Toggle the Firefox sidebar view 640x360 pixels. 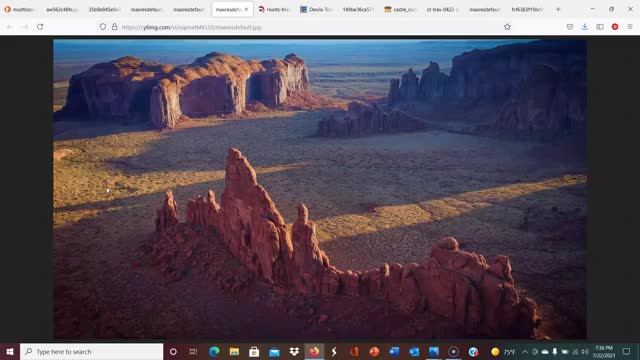600,27
